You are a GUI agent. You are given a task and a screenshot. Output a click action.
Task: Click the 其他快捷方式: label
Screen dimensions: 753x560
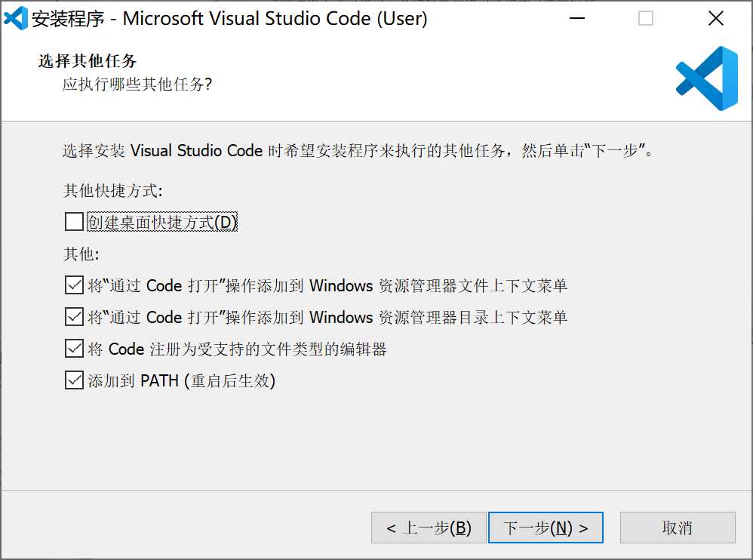(113, 191)
